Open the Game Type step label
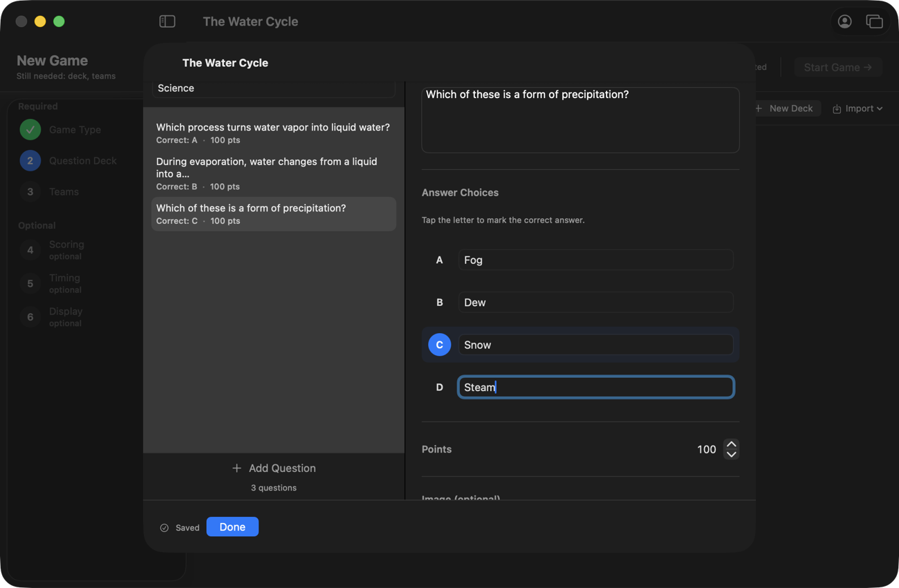 pos(75,129)
